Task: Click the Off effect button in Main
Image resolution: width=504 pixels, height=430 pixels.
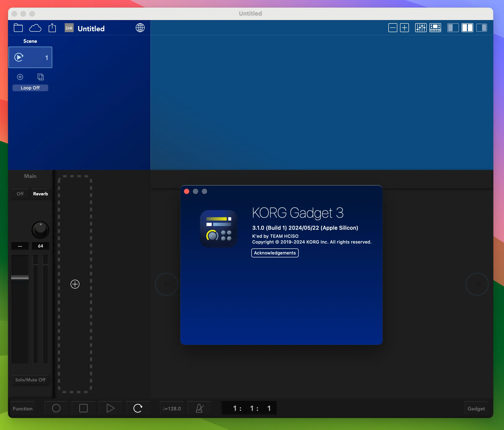Action: point(20,194)
